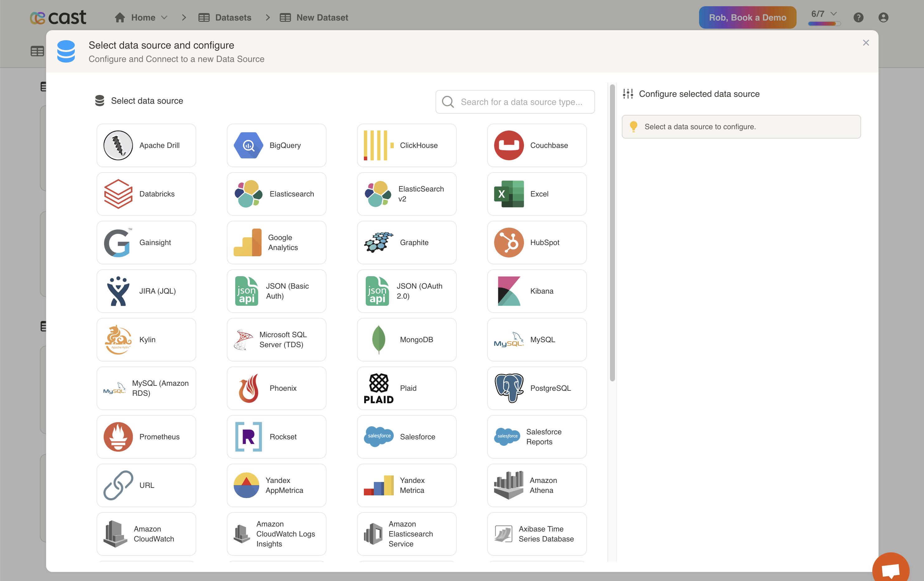Pick the HubSpot orange sprocket icon
This screenshot has width=924, height=581.
pos(509,243)
